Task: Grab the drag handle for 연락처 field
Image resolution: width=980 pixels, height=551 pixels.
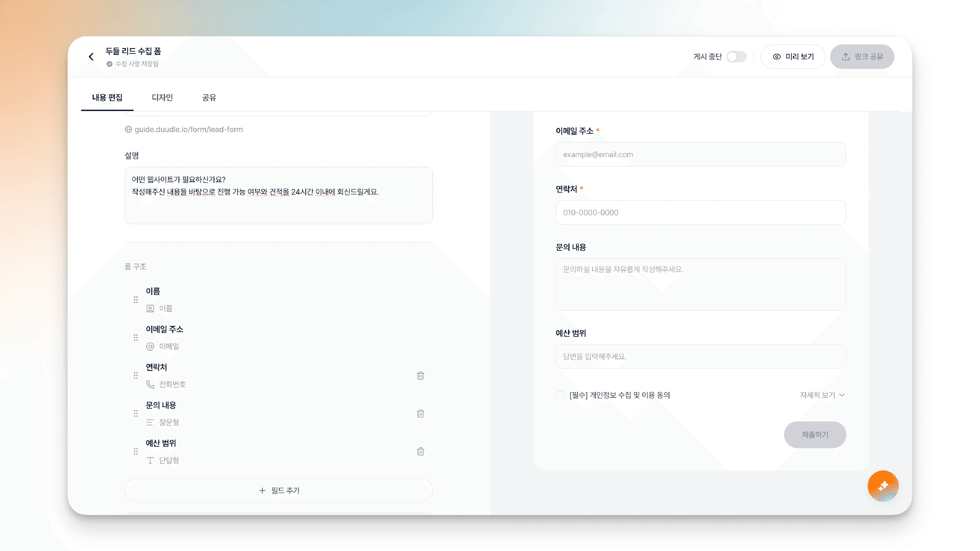Action: 136,376
